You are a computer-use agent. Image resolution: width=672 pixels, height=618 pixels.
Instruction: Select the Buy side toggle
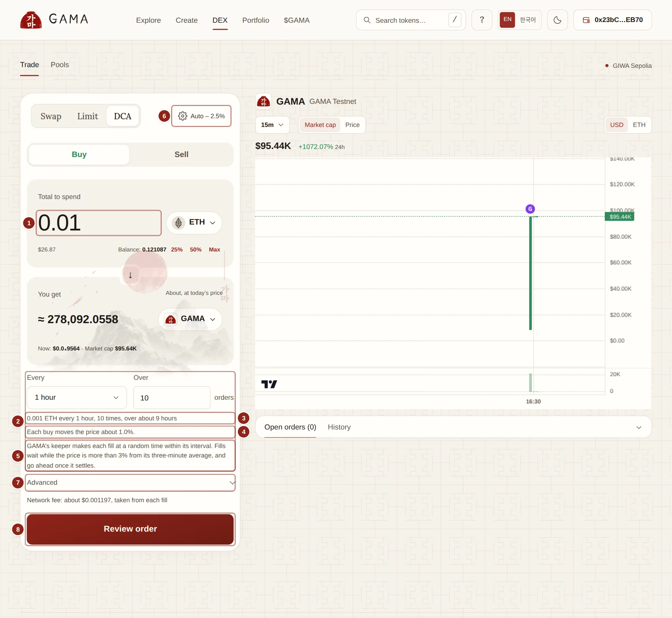pyautogui.click(x=79, y=155)
